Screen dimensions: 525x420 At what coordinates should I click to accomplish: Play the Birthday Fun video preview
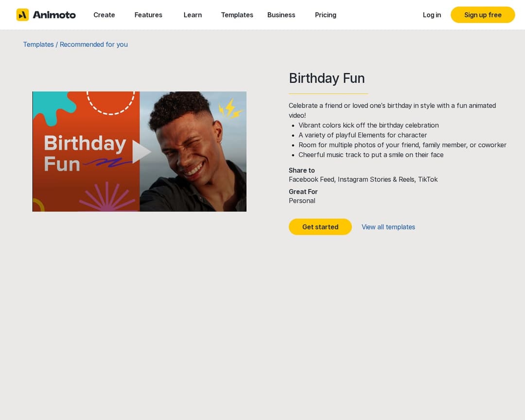click(x=140, y=152)
